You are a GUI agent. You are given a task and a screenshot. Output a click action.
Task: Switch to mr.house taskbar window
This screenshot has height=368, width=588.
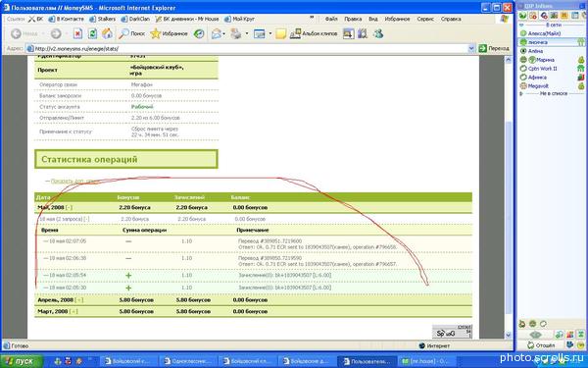pos(427,361)
